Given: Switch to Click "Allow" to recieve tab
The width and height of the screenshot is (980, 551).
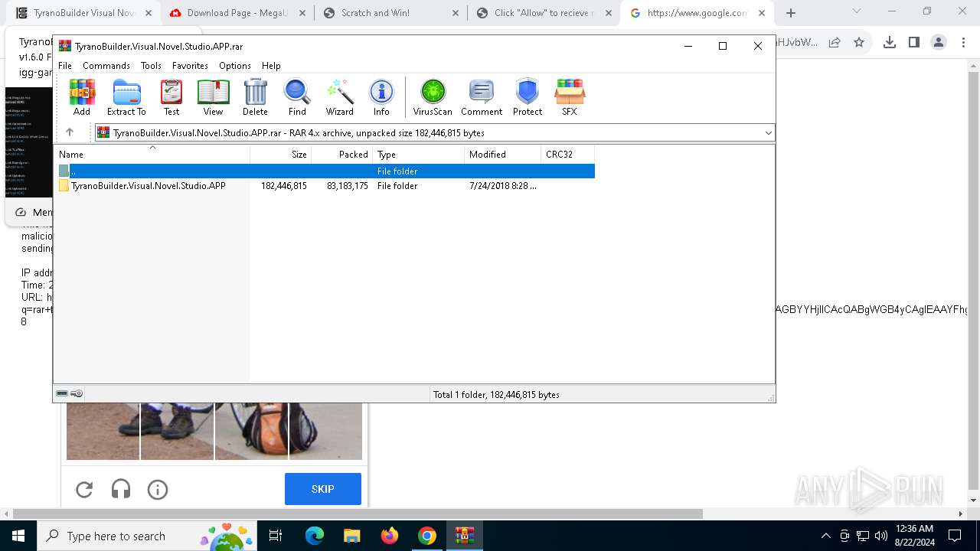Looking at the screenshot, I should point(544,13).
